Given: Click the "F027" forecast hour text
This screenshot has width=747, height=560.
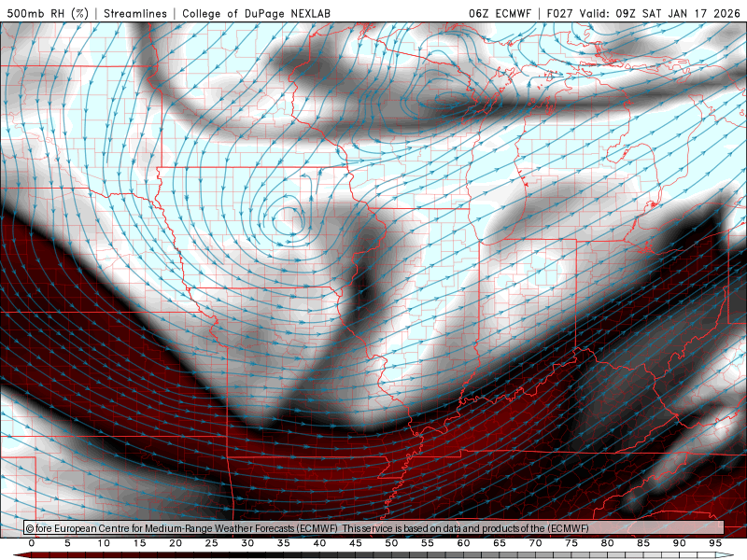Looking at the screenshot, I should pos(560,13).
